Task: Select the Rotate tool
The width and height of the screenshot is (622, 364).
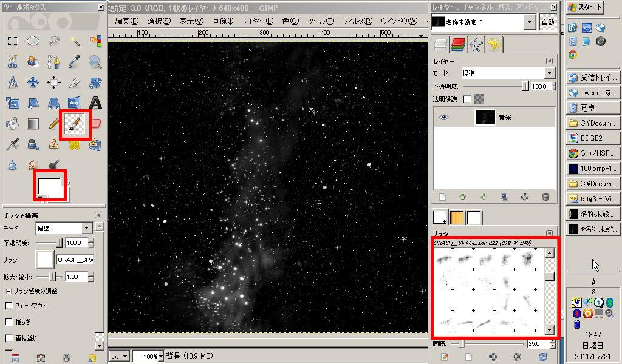Action: pyautogui.click(x=95, y=83)
